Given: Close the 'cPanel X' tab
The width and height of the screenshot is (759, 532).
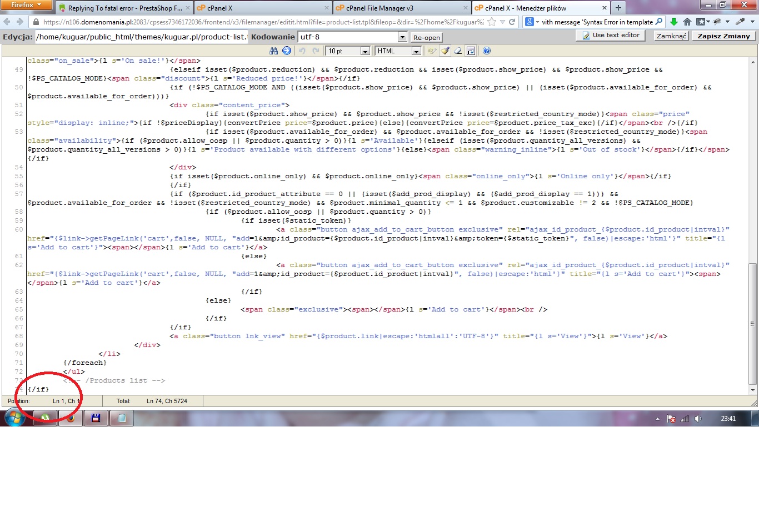Looking at the screenshot, I should (x=326, y=8).
